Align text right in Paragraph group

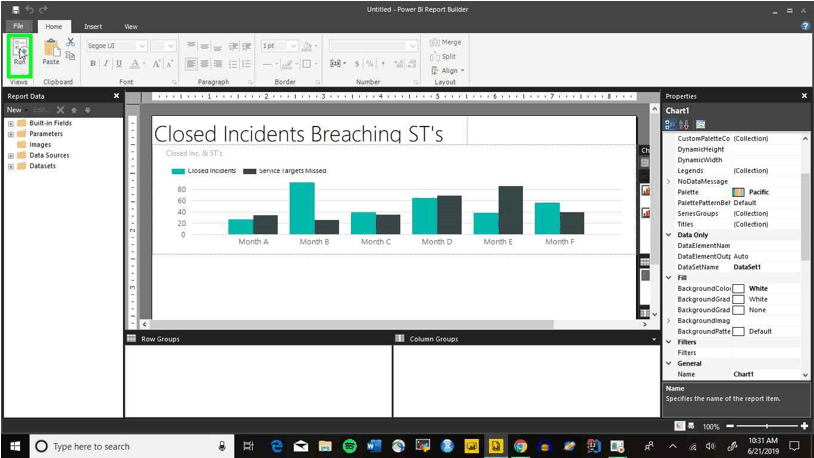[x=218, y=64]
